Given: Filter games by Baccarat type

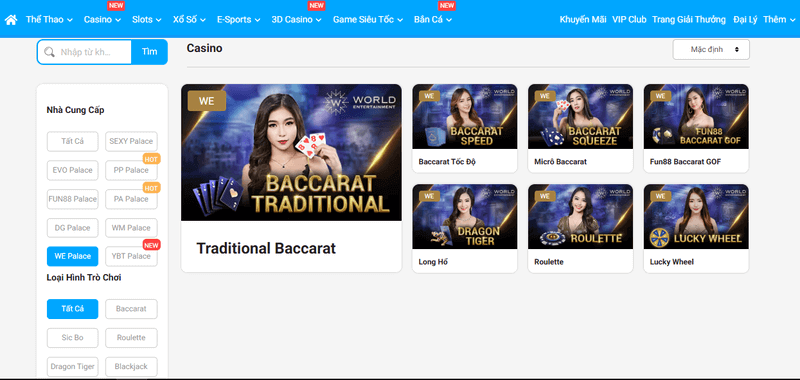Looking at the screenshot, I should coord(131,309).
